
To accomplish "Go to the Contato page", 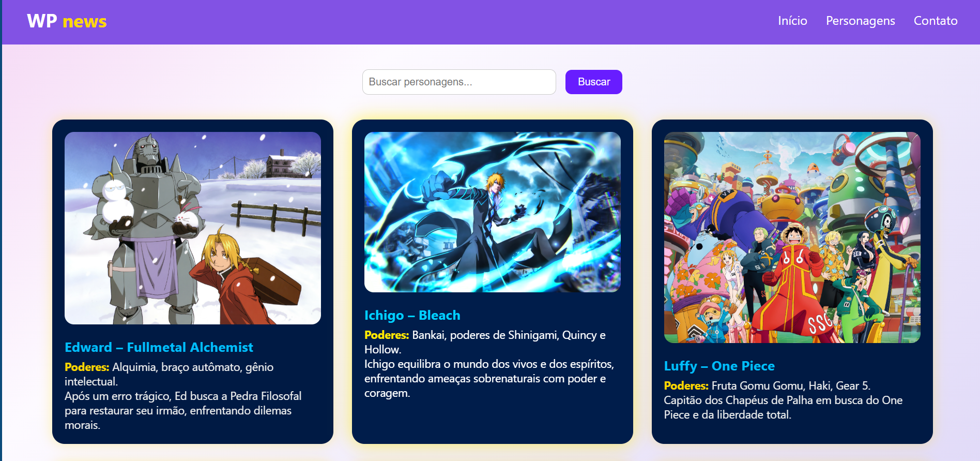I will pos(936,21).
